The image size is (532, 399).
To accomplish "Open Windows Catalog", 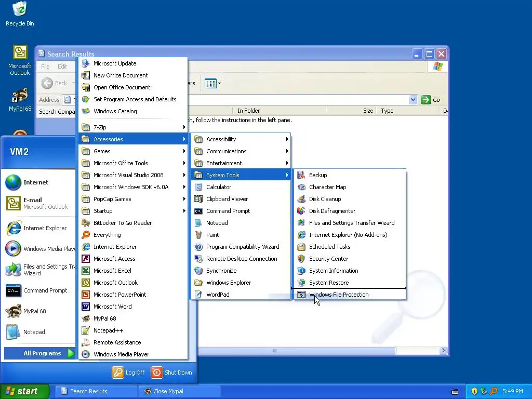I will [x=133, y=111].
